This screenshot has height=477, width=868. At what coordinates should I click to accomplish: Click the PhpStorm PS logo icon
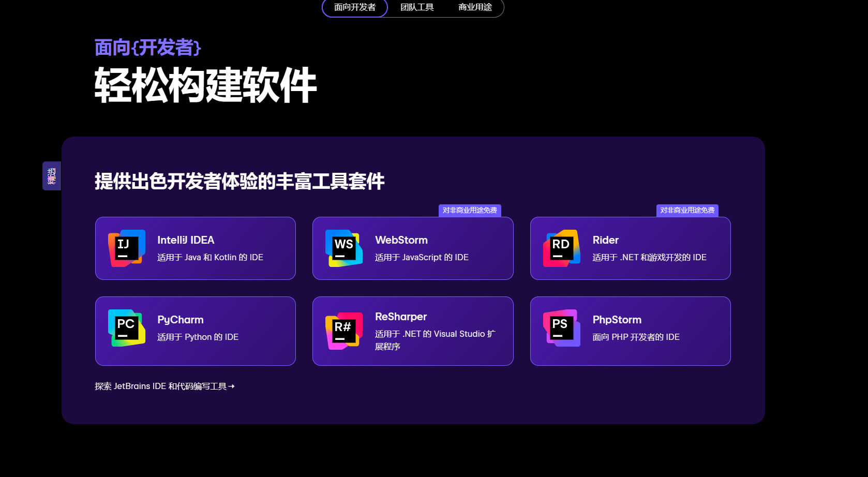coord(562,328)
